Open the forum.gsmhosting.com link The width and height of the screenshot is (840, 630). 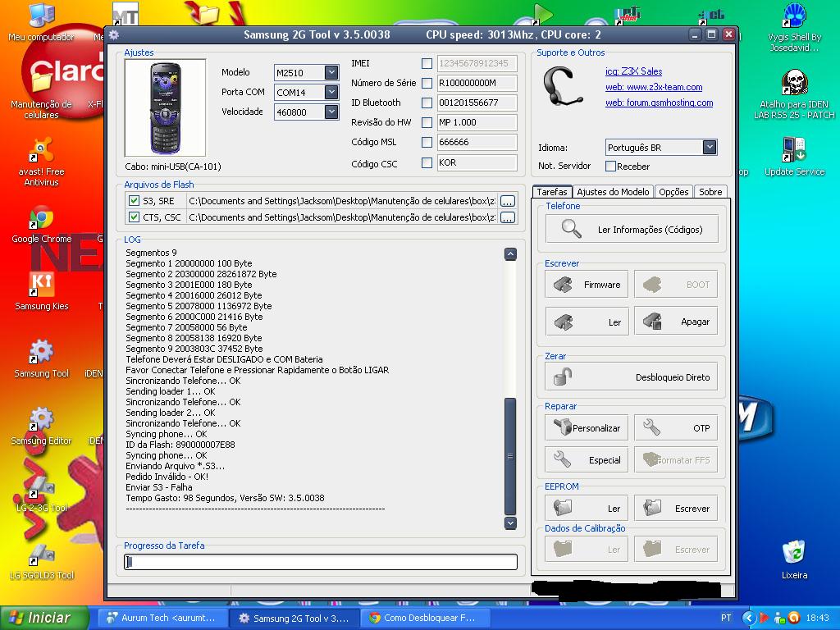click(659, 103)
